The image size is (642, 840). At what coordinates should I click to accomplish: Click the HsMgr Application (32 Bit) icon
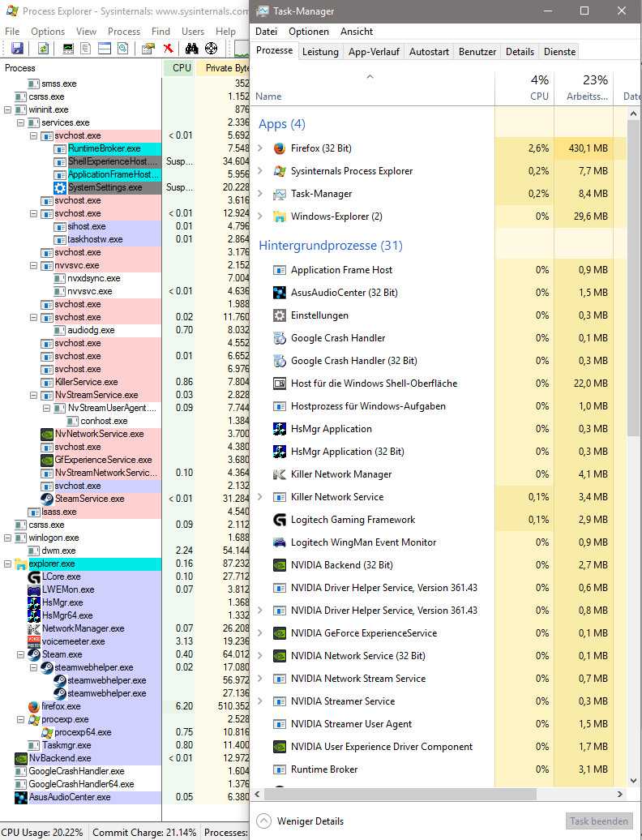pyautogui.click(x=279, y=452)
